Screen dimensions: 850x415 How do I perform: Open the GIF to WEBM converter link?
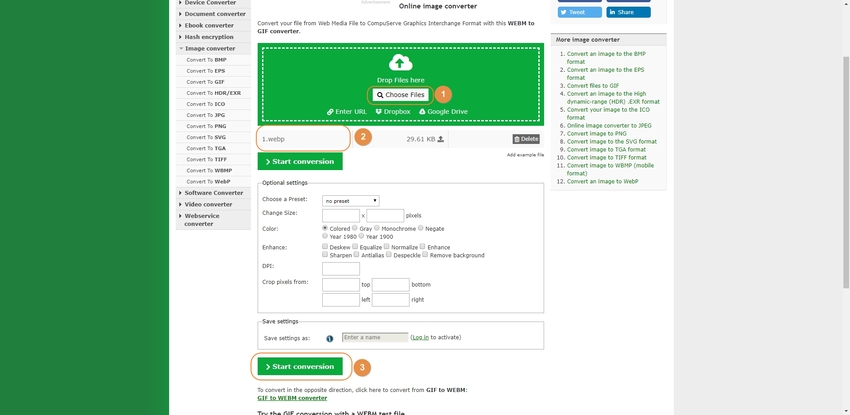pos(292,398)
